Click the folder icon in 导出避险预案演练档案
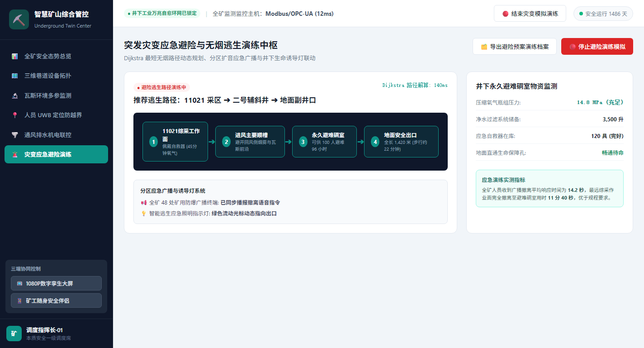 [484, 47]
